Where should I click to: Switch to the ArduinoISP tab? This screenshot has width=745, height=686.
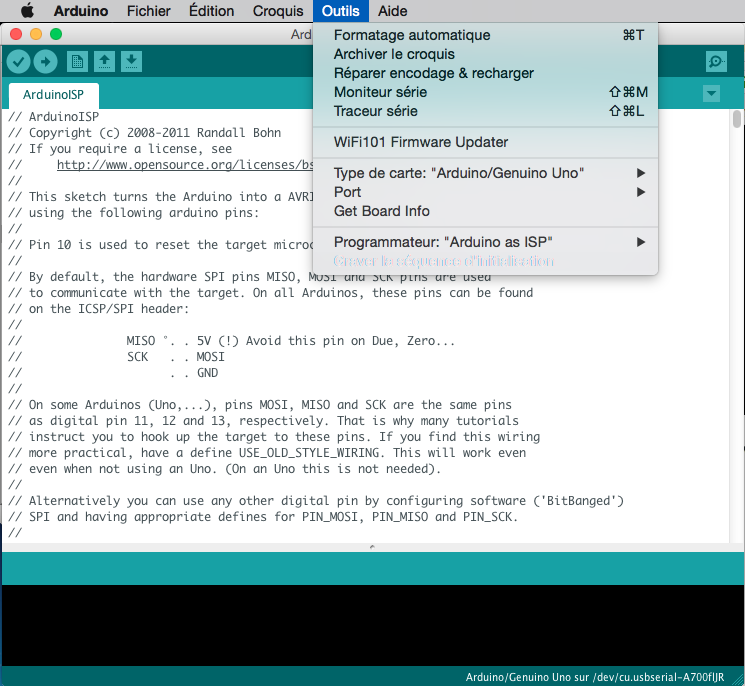click(54, 95)
